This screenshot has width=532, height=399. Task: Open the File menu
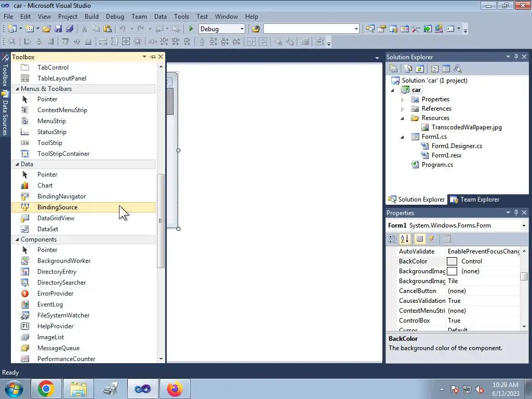tap(8, 17)
